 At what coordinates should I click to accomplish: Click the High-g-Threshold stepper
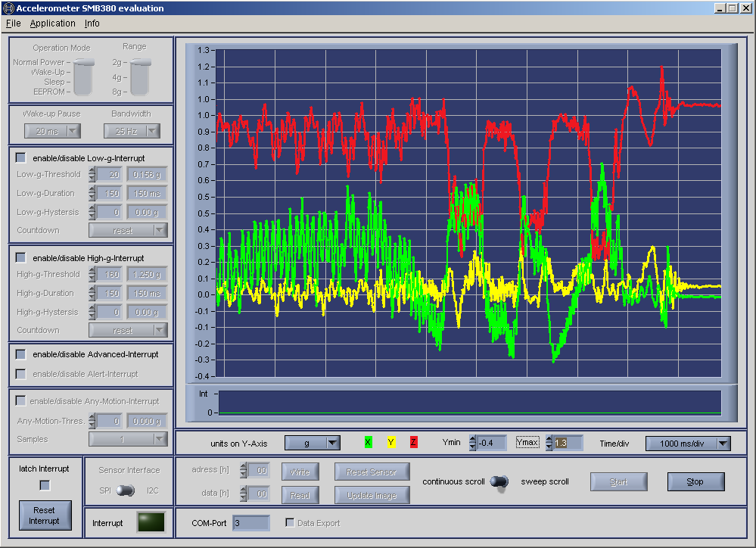pyautogui.click(x=92, y=274)
